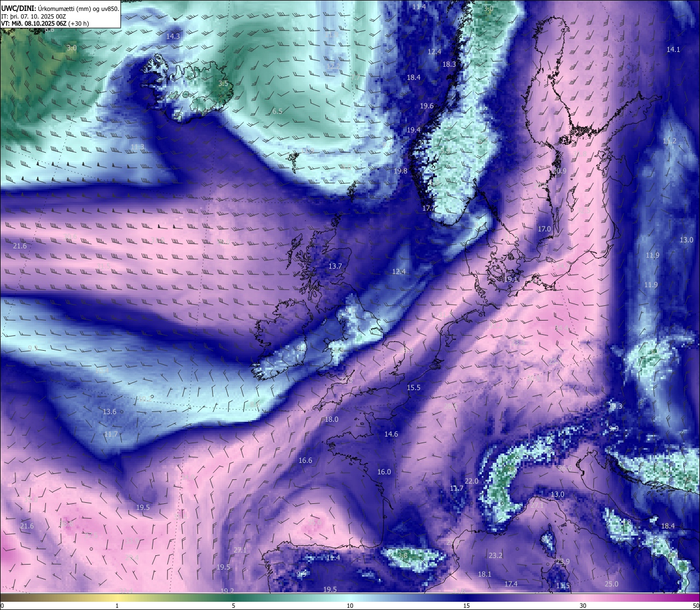
Task: Click the 14.6 value on the map
Action: click(391, 434)
